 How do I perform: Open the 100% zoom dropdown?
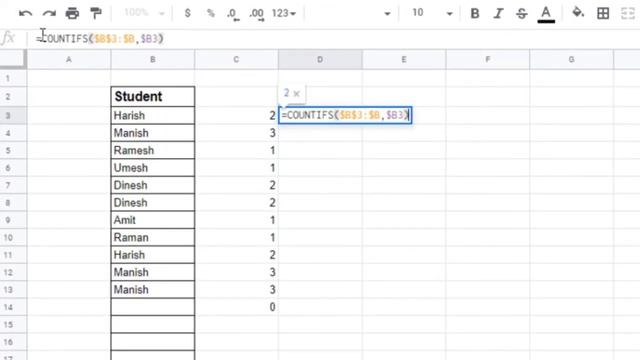click(x=144, y=13)
